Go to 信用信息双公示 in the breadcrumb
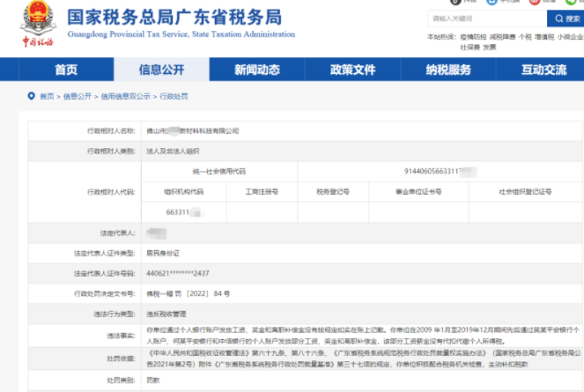The height and width of the screenshot is (392, 584). point(125,97)
